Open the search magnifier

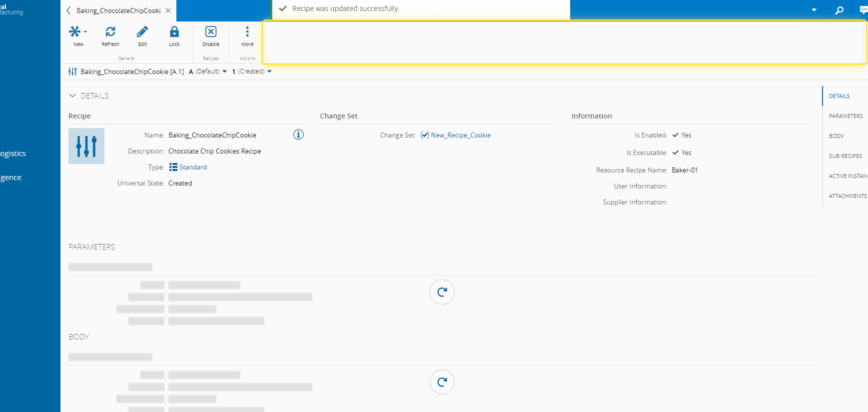(x=840, y=10)
